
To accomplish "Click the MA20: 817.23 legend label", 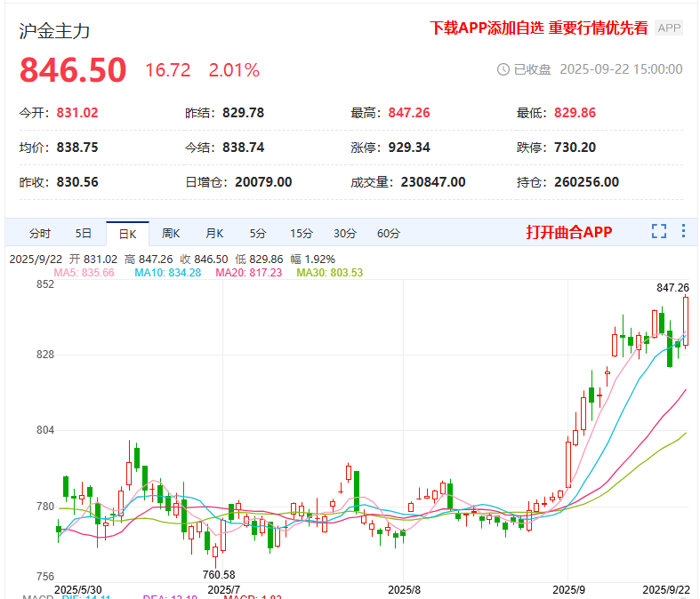I will coord(249,273).
